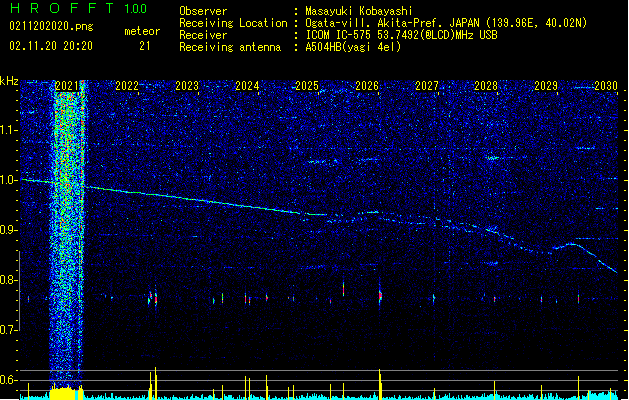
Task: Click the meteor count value 21
Action: tap(144, 46)
